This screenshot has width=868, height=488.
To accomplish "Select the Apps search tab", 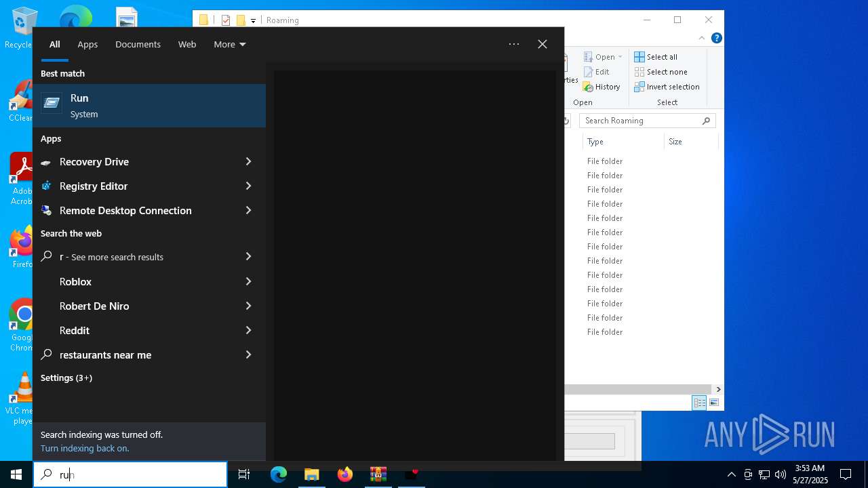I will [87, 44].
